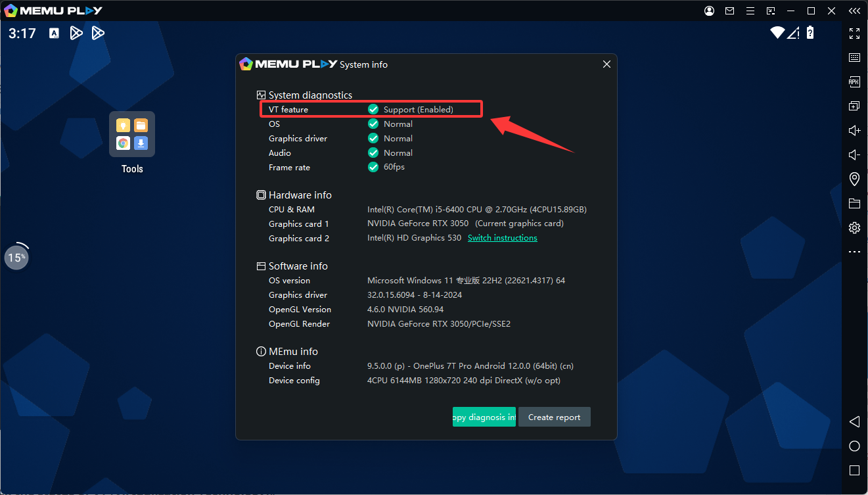Open the mail messages icon
The width and height of the screenshot is (868, 495).
point(729,11)
